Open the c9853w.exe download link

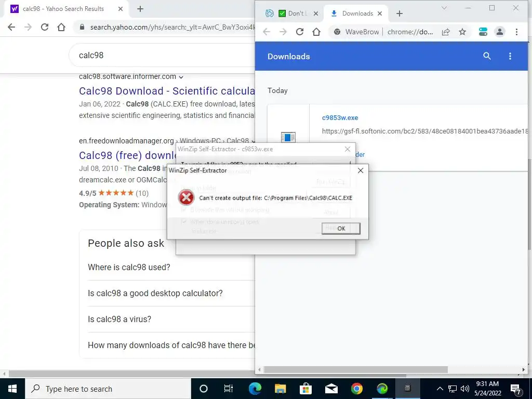point(340,118)
